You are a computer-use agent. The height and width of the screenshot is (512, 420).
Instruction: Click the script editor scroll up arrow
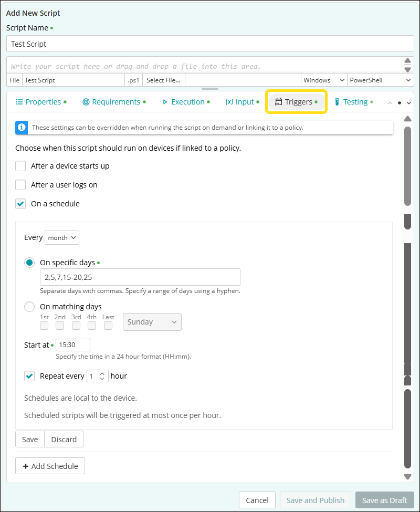tap(407, 61)
